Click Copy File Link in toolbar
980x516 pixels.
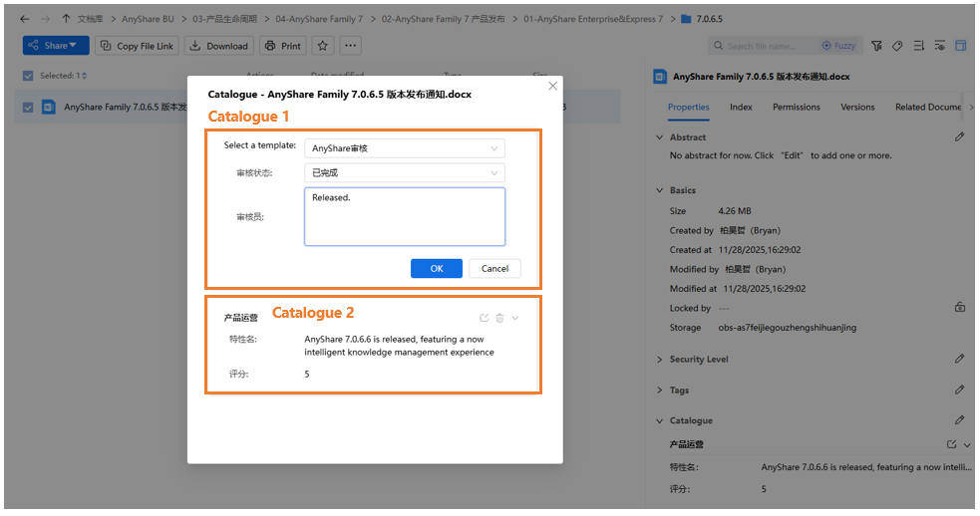coord(137,46)
